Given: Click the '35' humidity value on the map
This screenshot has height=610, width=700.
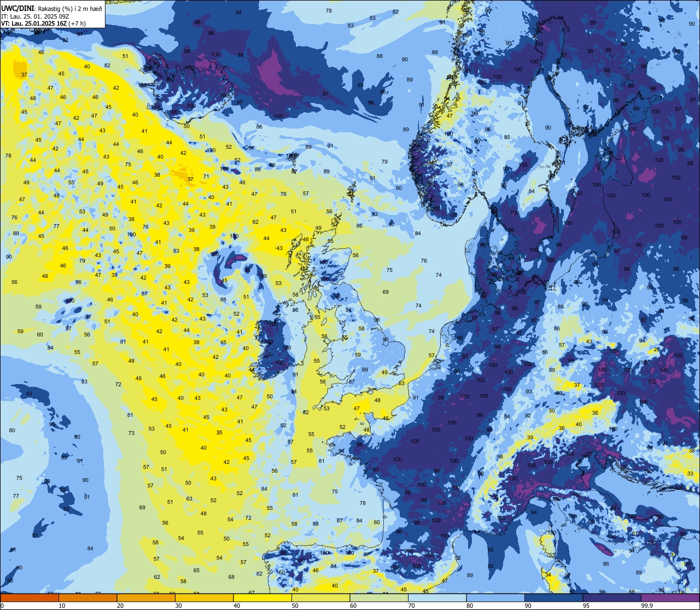Looking at the screenshot, I should (219, 432).
